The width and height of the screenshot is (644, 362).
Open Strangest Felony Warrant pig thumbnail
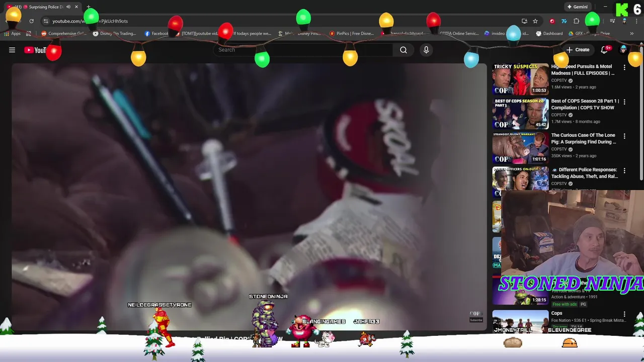[520, 148]
